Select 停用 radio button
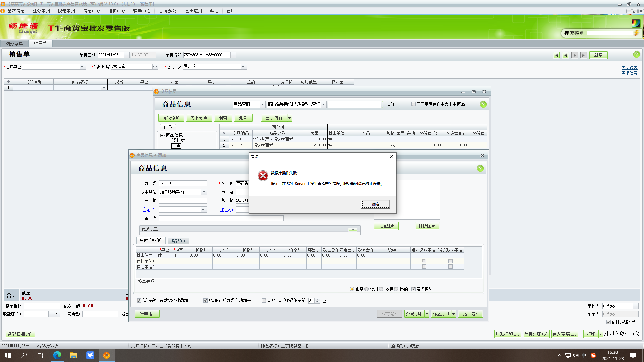This screenshot has height=362, width=644. point(366,289)
